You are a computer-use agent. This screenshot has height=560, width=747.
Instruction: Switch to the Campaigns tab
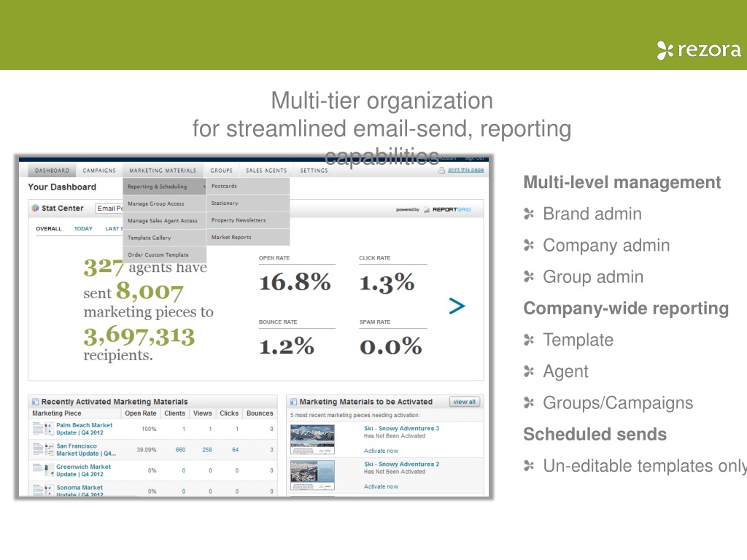point(99,171)
